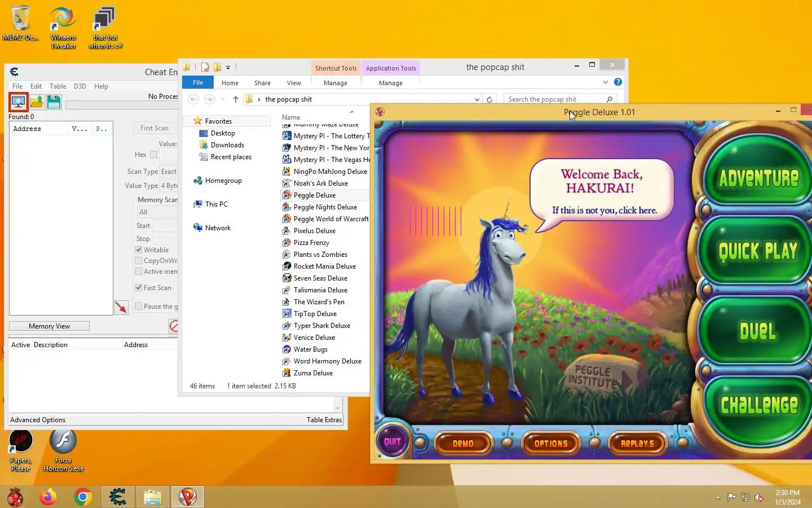
Task: Open the Cheat Engine Edit menu
Action: (36, 86)
